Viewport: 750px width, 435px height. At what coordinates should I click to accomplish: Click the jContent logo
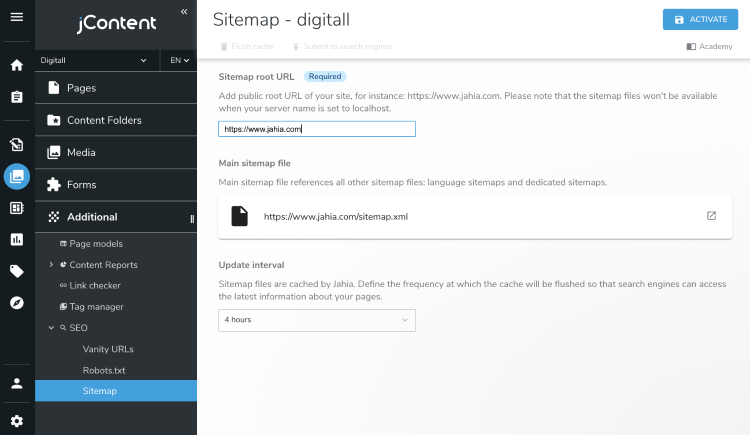117,23
